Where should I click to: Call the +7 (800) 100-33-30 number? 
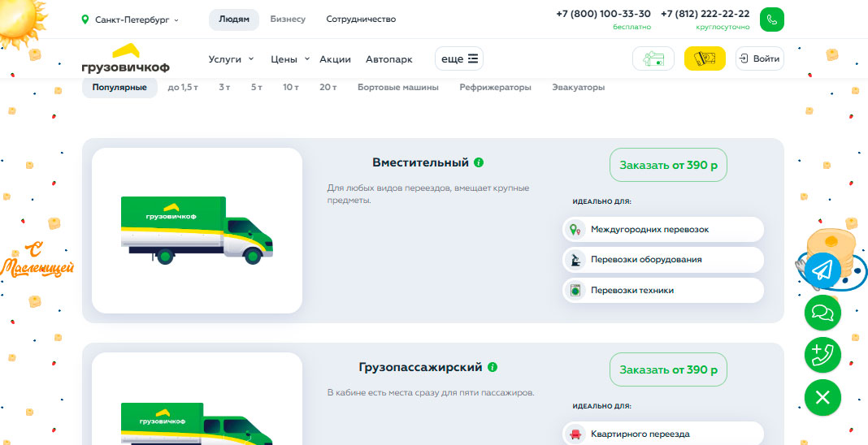pos(603,14)
